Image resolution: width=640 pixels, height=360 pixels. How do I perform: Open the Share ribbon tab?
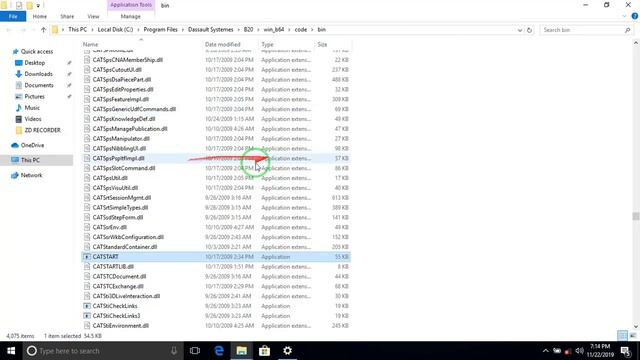pos(67,16)
